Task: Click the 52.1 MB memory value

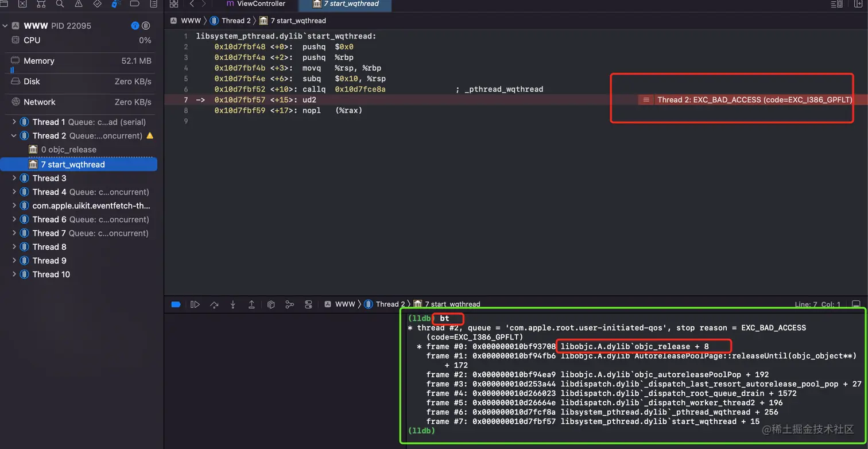Action: click(x=137, y=61)
